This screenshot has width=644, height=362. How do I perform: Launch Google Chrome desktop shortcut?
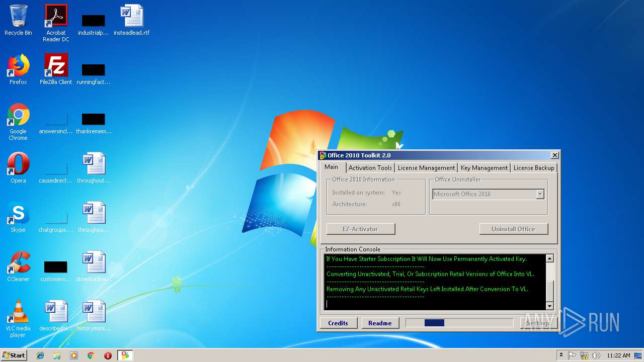pyautogui.click(x=18, y=122)
